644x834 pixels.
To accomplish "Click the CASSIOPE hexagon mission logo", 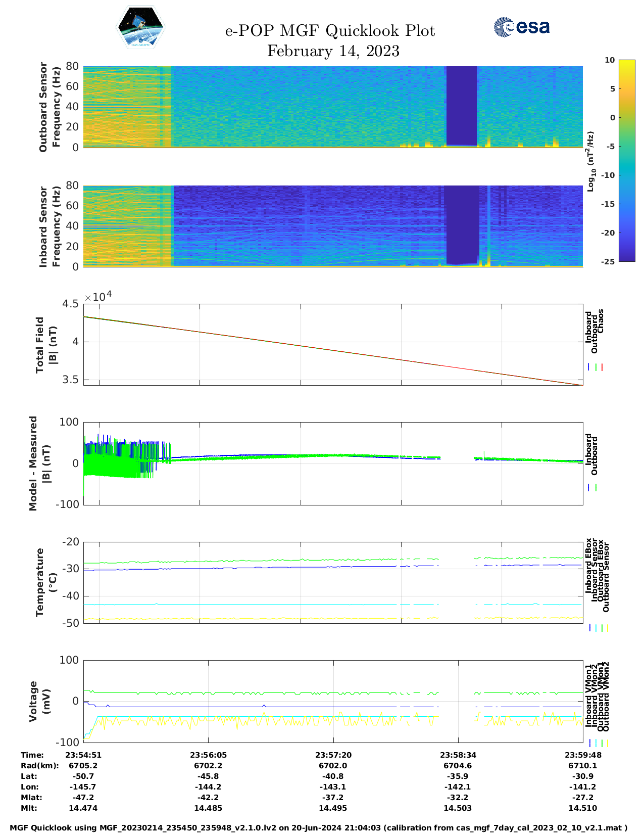I will pos(140,28).
